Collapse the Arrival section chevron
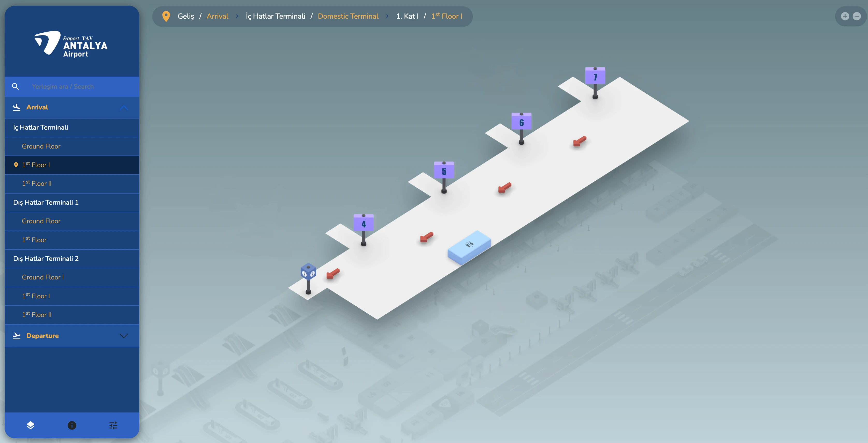Viewport: 868px width, 443px height. [x=124, y=108]
